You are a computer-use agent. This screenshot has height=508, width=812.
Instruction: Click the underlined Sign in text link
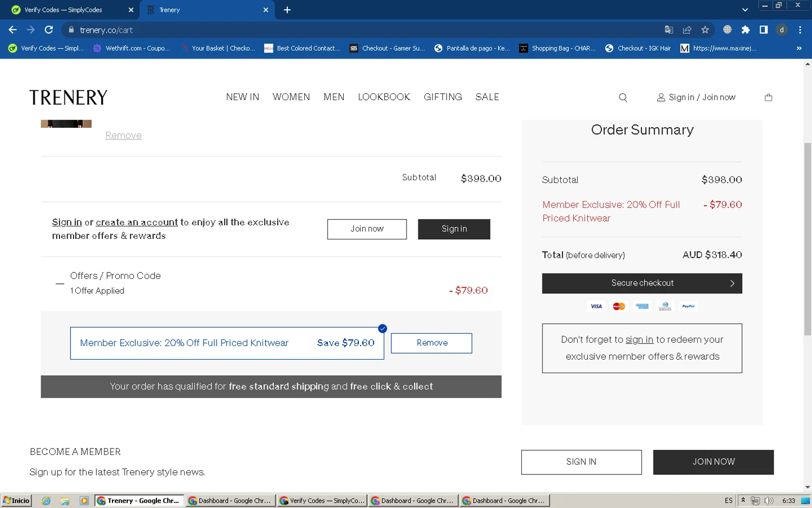pos(67,222)
